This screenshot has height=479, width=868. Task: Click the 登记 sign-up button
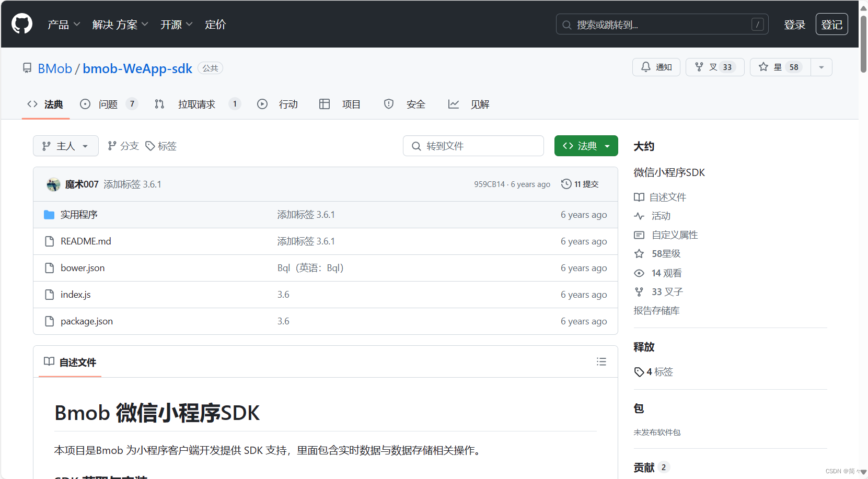pyautogui.click(x=831, y=24)
